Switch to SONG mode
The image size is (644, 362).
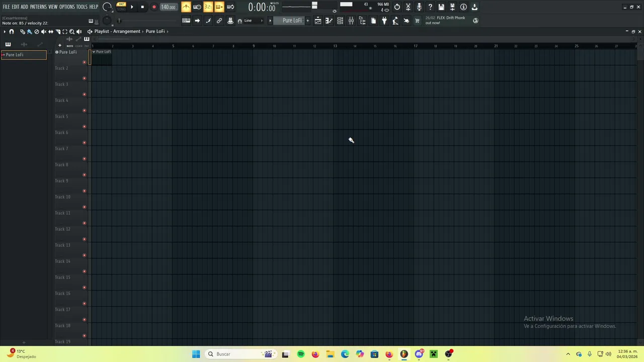[121, 9]
